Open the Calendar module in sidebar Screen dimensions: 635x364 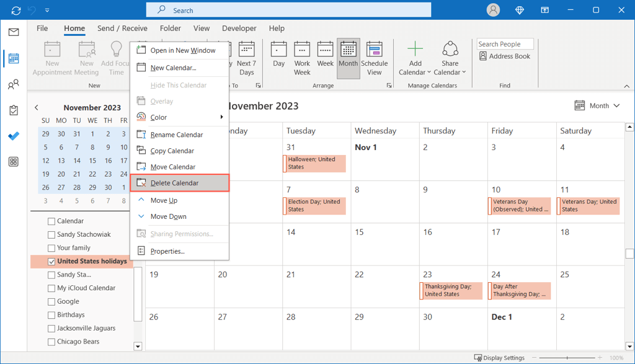pyautogui.click(x=14, y=58)
